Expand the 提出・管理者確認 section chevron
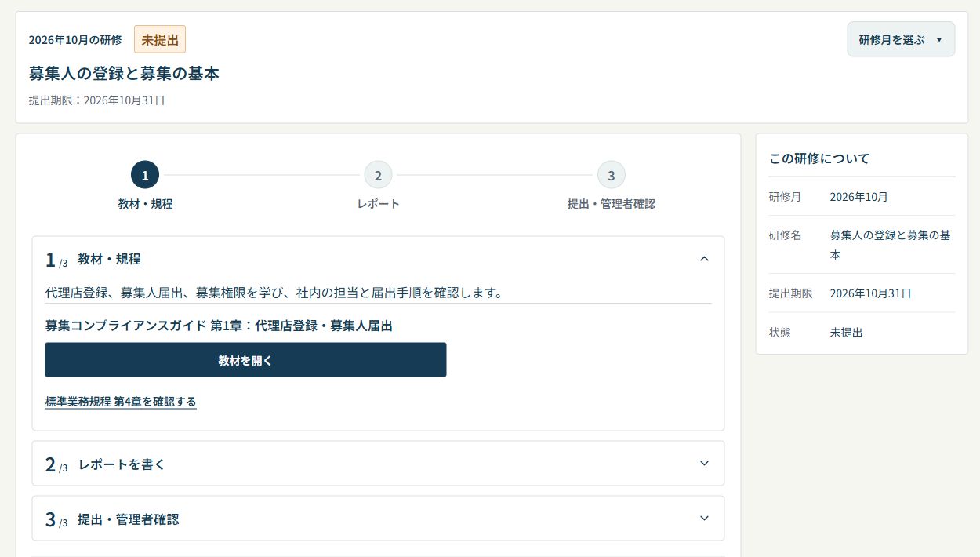 tap(704, 519)
